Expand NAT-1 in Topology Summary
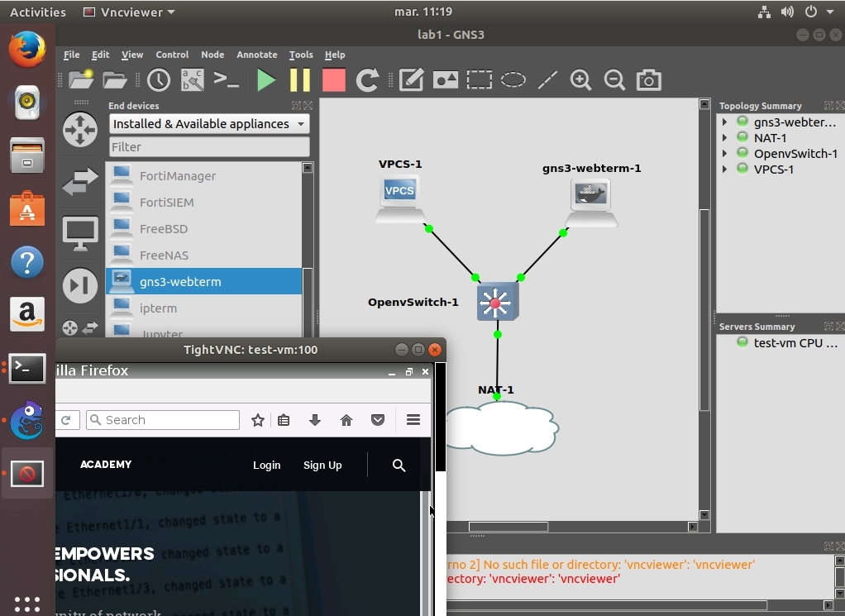Viewport: 845px width, 616px height. (725, 138)
